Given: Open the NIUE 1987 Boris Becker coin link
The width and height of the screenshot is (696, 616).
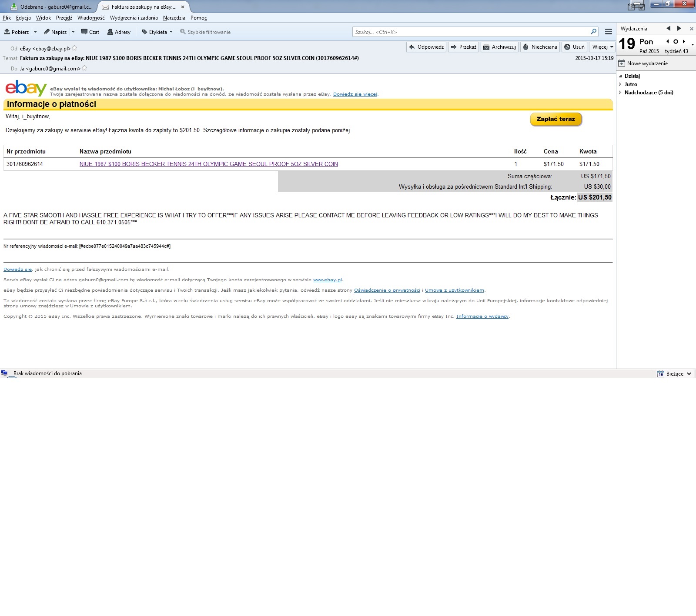Looking at the screenshot, I should pyautogui.click(x=209, y=164).
